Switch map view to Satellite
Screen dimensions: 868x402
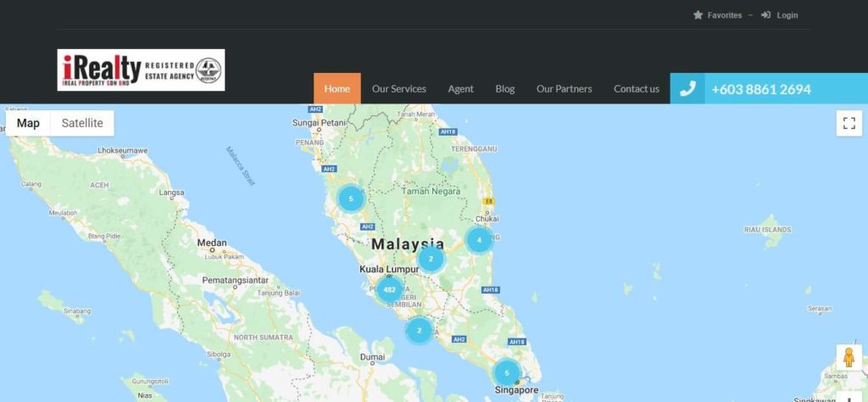pyautogui.click(x=82, y=123)
